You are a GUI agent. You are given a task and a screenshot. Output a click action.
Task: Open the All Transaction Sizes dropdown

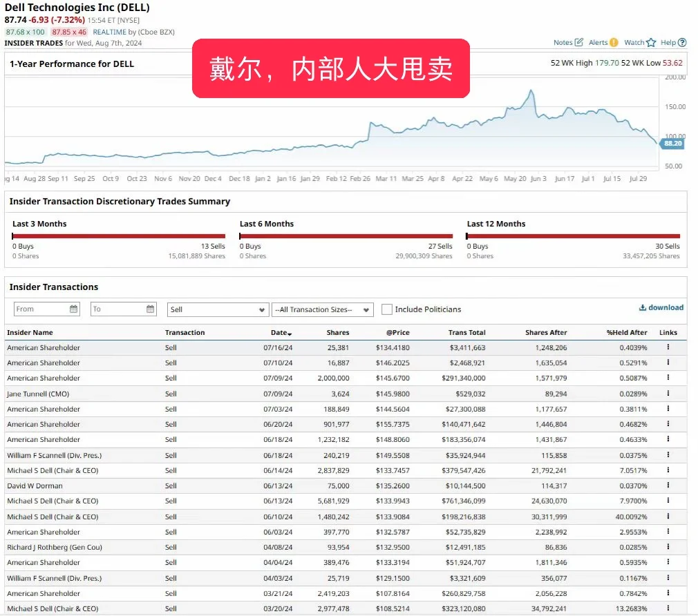coord(322,309)
